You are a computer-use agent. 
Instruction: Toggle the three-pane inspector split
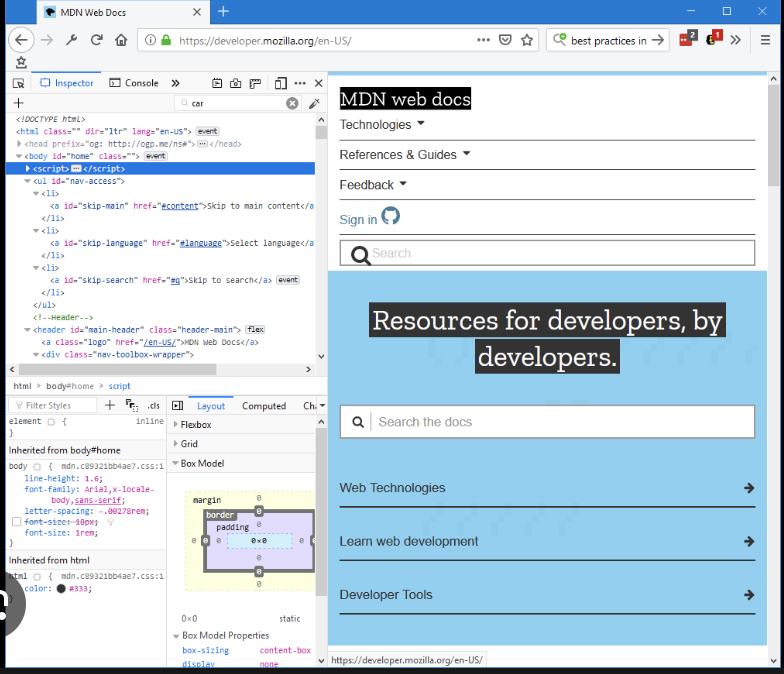pyautogui.click(x=178, y=406)
